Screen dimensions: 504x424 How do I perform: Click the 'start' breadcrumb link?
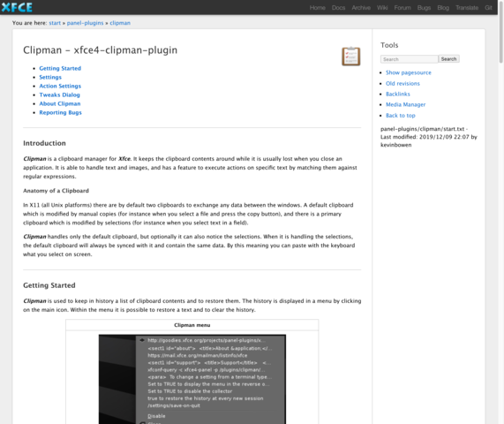click(x=55, y=23)
